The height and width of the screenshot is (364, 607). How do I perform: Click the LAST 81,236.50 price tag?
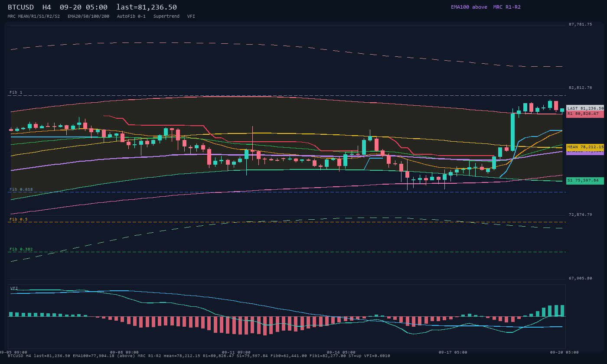coord(585,108)
